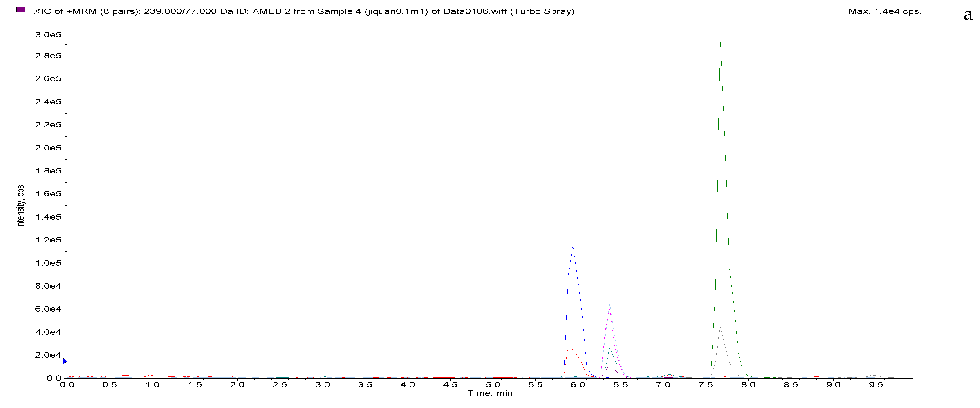
Task: Click the 9.5 time tick label
Action: pos(876,385)
